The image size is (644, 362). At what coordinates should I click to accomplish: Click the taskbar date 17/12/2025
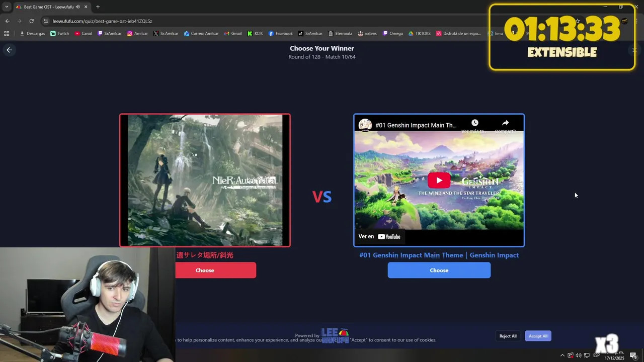tap(614, 358)
